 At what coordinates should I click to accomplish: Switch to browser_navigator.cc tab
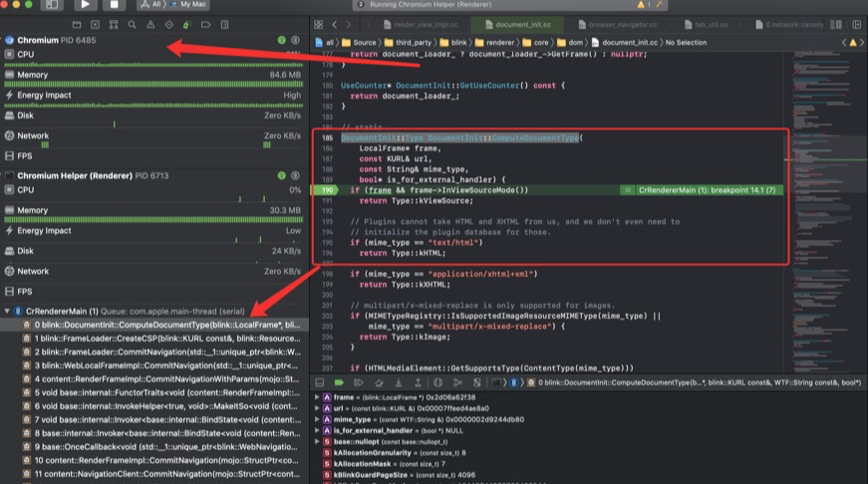click(617, 24)
